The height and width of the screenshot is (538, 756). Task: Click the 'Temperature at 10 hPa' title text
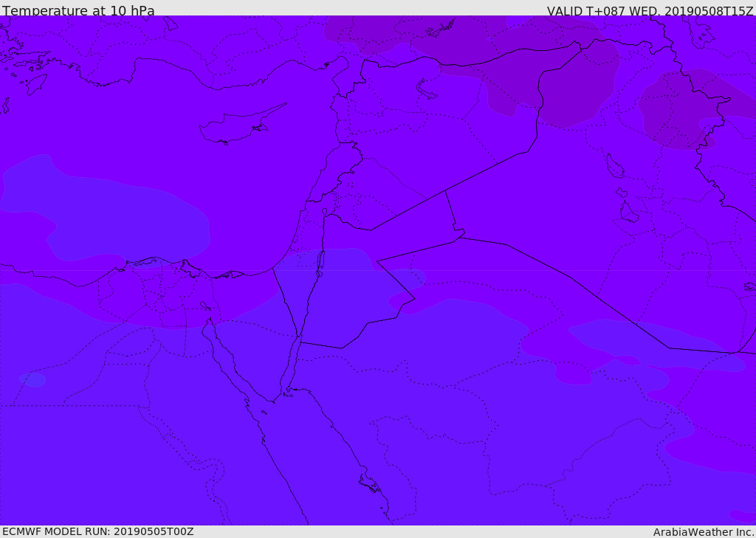78,10
